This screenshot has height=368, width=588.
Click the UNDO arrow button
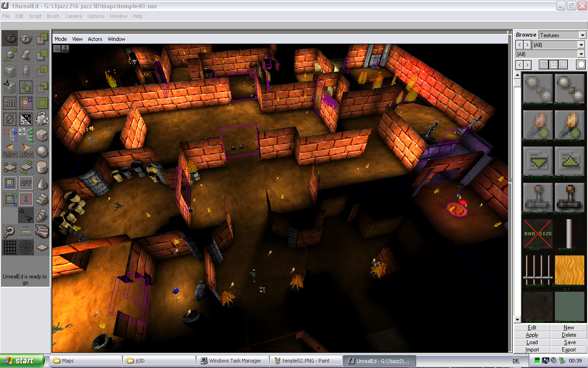tap(10, 151)
